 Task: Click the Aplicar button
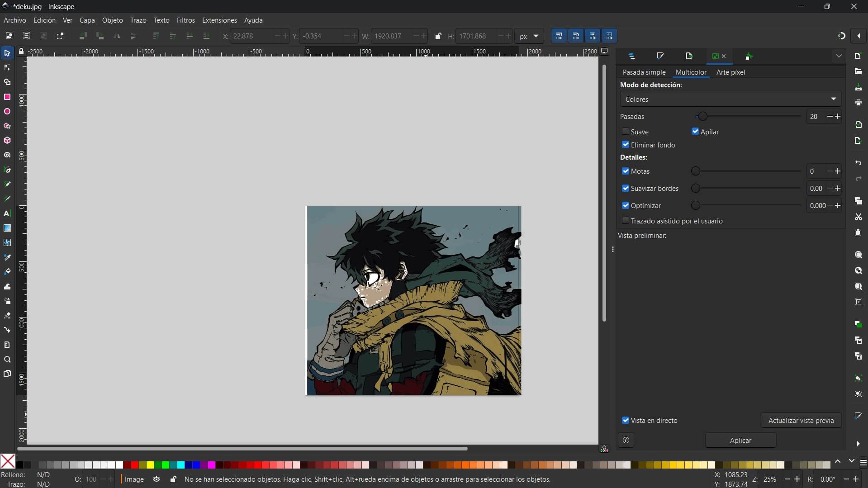pos(740,440)
